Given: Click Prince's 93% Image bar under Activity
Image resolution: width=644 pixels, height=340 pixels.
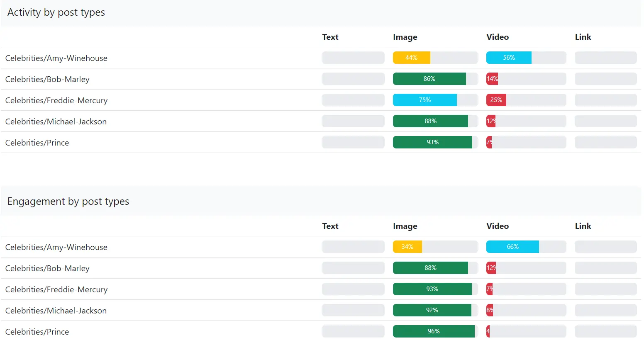Looking at the screenshot, I should pos(432,142).
